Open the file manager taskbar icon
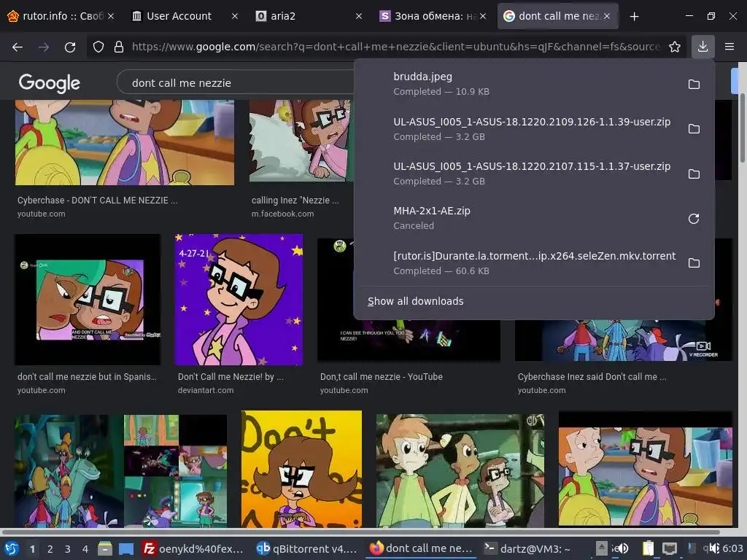Viewport: 747px width, 560px height. pos(105,549)
